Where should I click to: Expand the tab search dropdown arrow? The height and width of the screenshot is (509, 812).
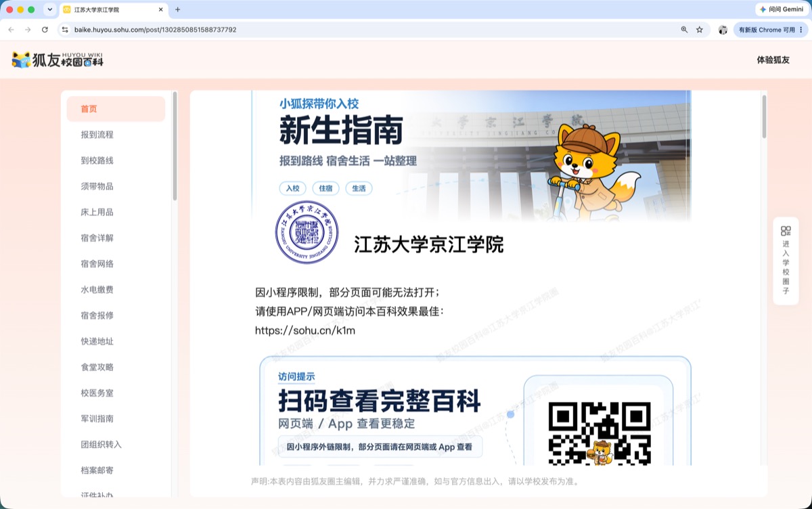pos(49,9)
